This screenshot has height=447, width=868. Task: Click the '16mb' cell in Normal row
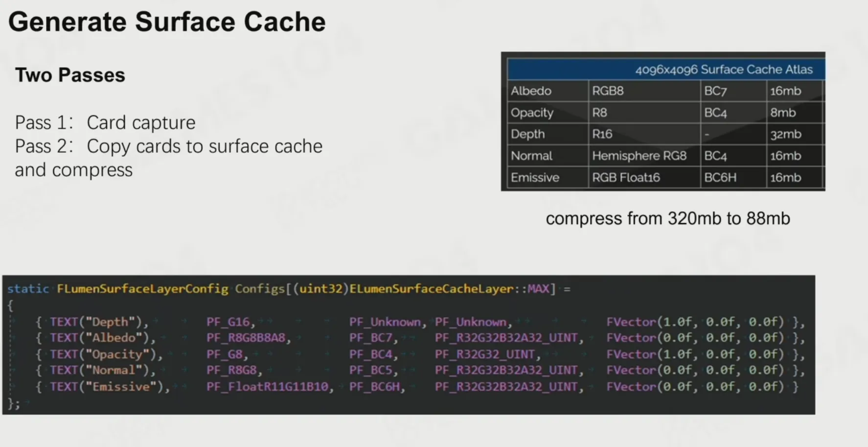(795, 156)
